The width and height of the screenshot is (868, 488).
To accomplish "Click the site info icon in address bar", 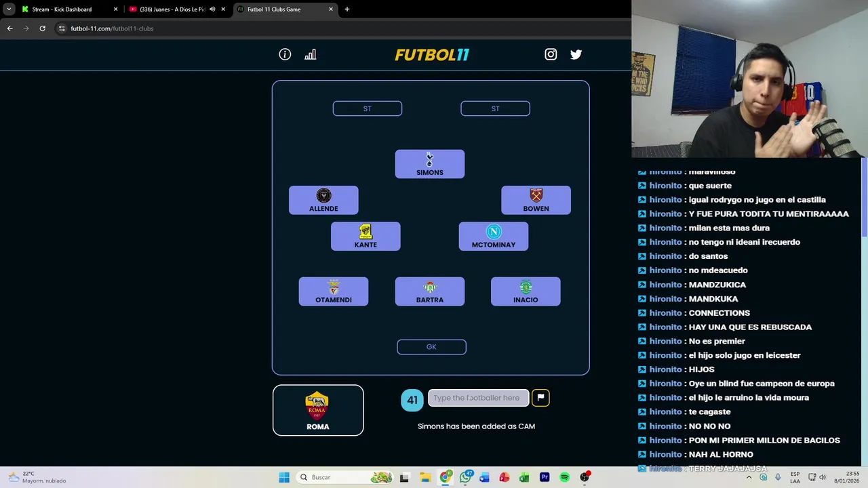I will 62,28.
